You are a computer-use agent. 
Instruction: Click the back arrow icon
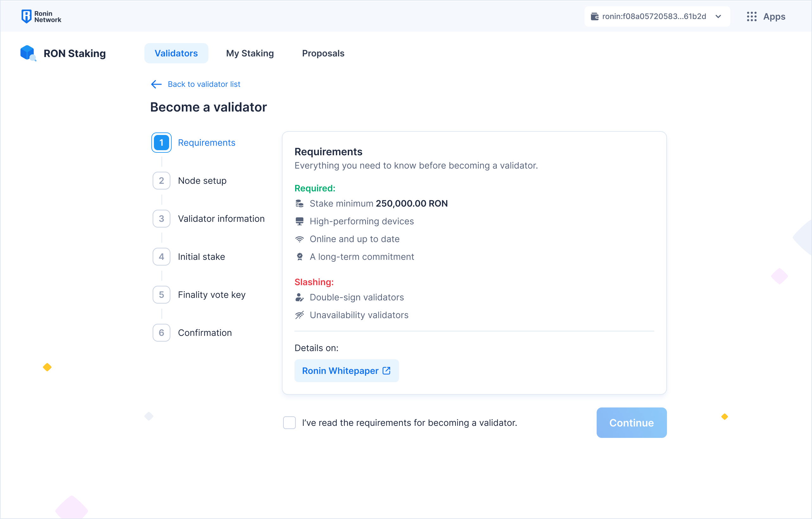pyautogui.click(x=156, y=84)
